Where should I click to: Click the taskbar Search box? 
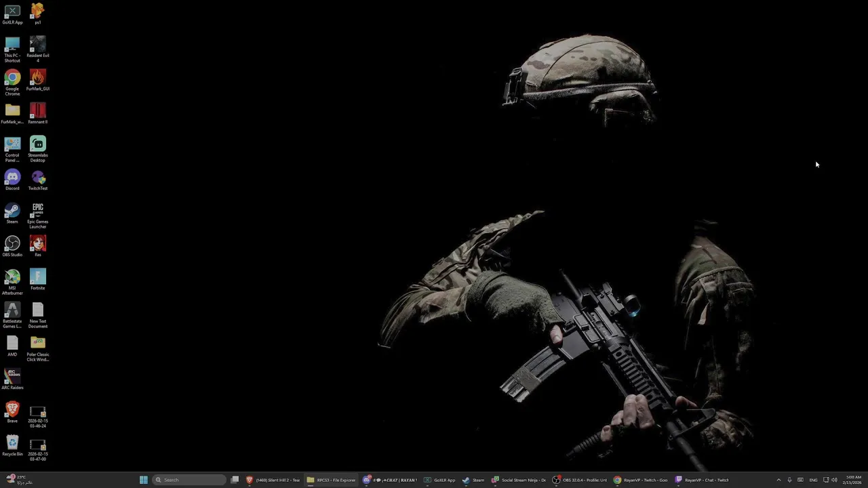(189, 480)
